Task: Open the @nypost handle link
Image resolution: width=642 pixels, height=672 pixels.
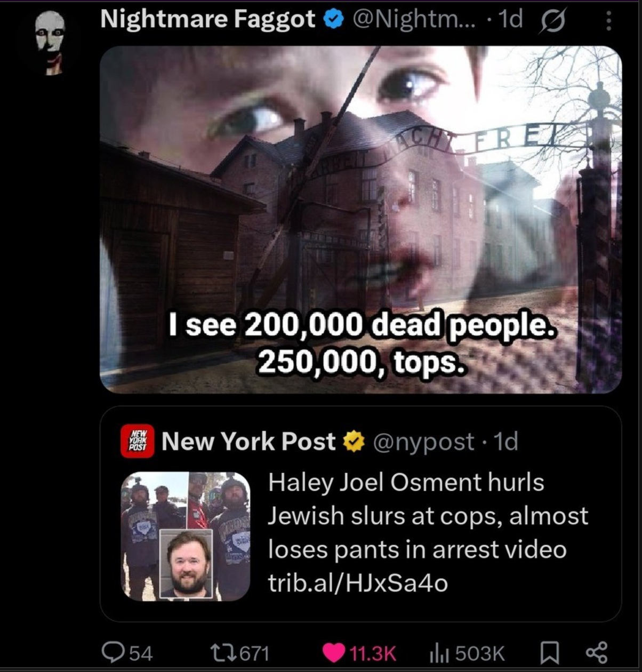Action: [423, 442]
